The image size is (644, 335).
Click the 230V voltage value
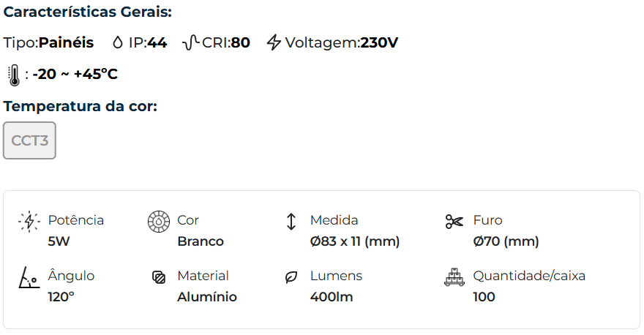379,42
